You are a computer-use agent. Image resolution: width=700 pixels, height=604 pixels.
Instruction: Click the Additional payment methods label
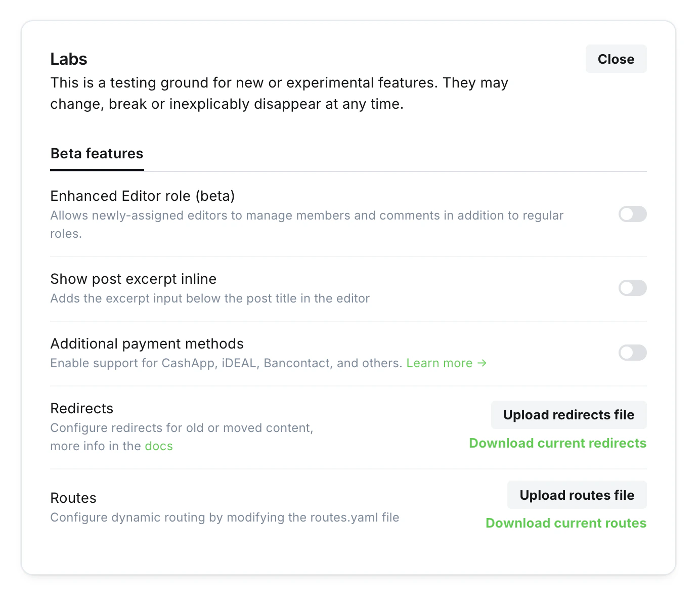[x=147, y=344]
